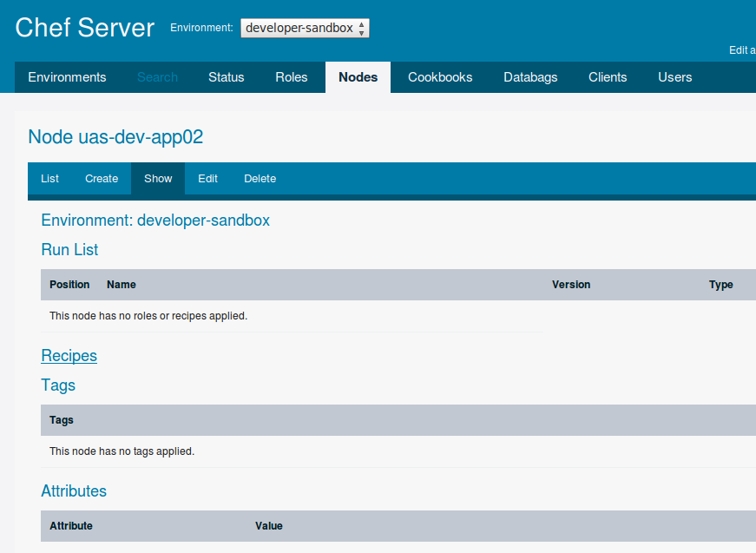Click the List node action
The height and width of the screenshot is (553, 756).
49,178
